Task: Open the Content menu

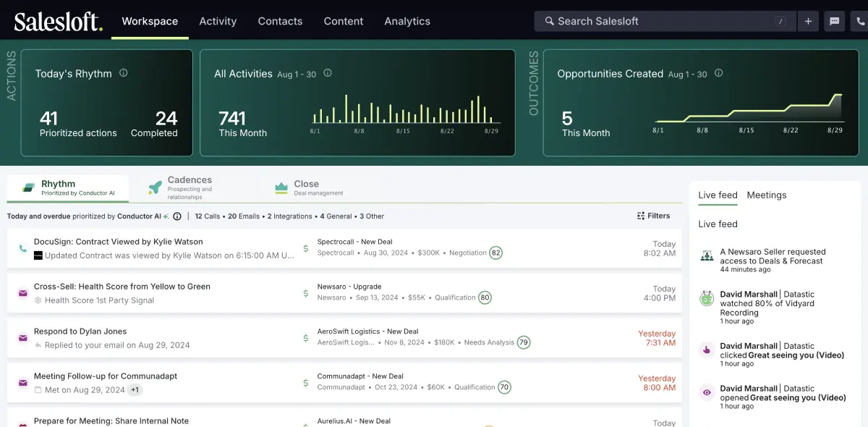Action: point(344,21)
